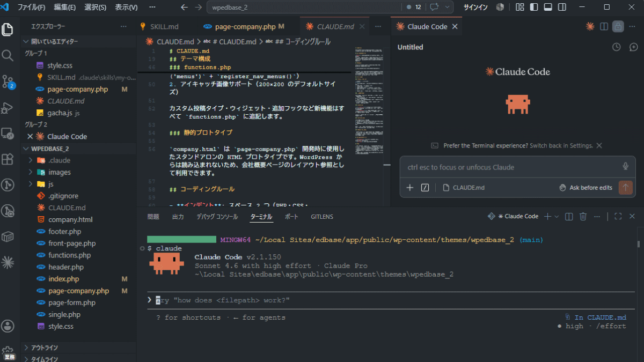The width and height of the screenshot is (644, 362).
Task: Open chat icon in title bar
Action: (434, 8)
